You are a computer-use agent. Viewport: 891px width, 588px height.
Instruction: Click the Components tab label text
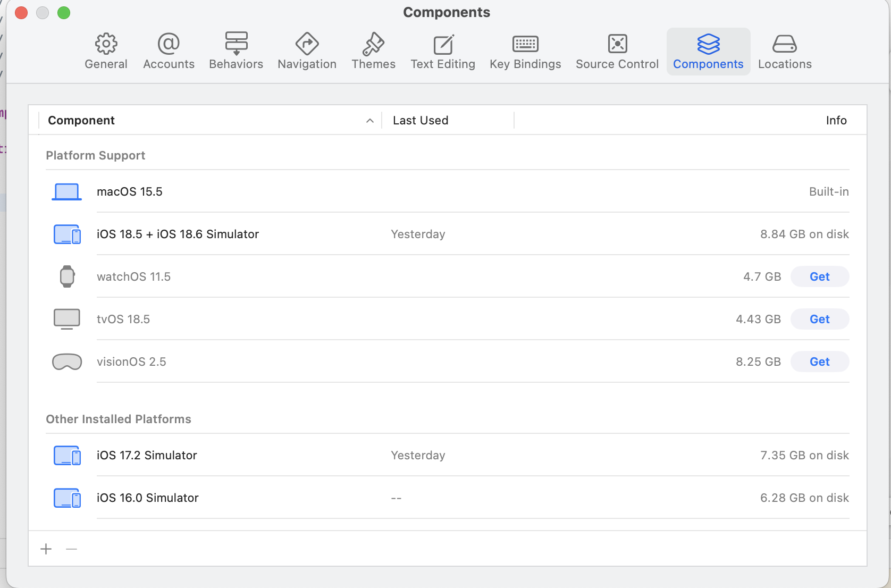(708, 64)
